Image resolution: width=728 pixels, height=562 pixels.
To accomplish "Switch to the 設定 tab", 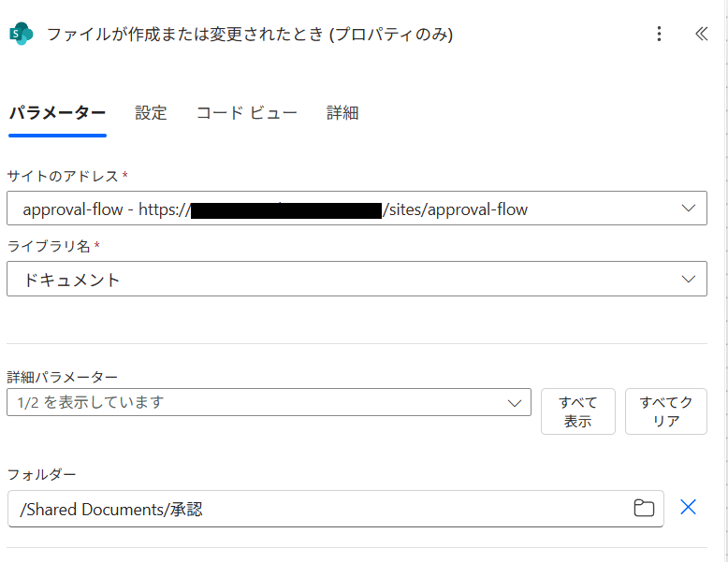I will tap(151, 113).
